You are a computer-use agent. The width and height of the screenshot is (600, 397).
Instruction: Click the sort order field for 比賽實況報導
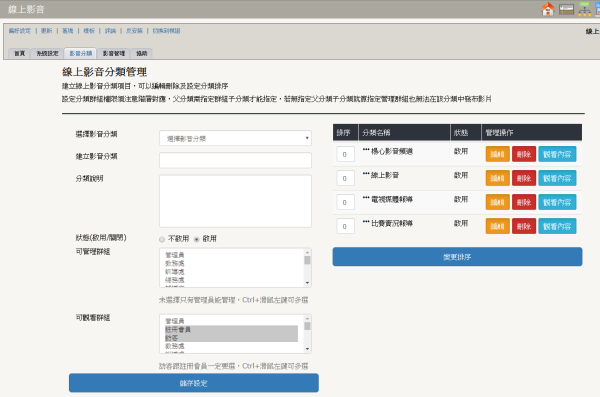pos(346,226)
